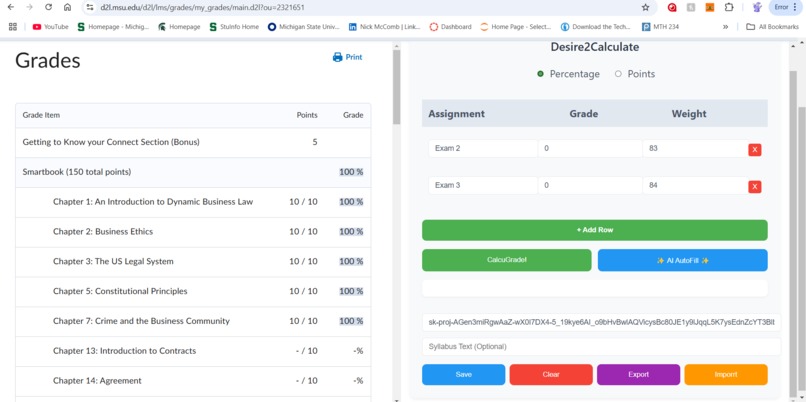Open the Chrome three-dot menu
The height and width of the screenshot is (402, 806).
795,7
